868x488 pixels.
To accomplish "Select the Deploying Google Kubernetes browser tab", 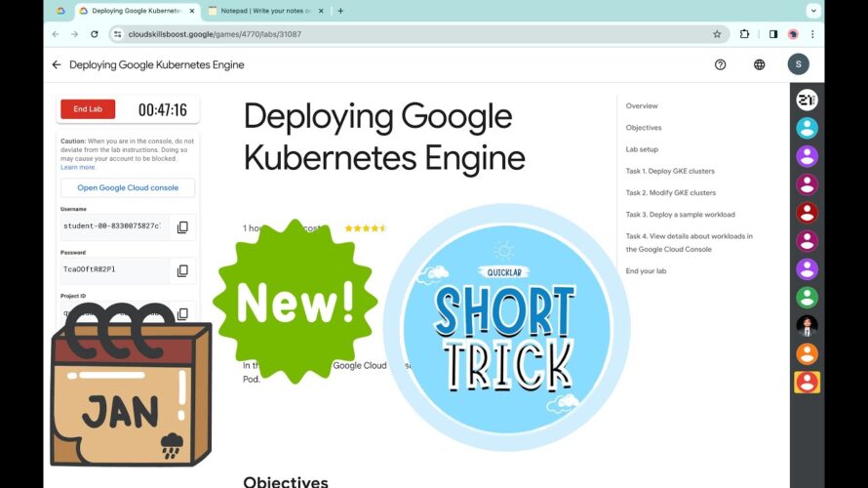I will click(x=137, y=11).
